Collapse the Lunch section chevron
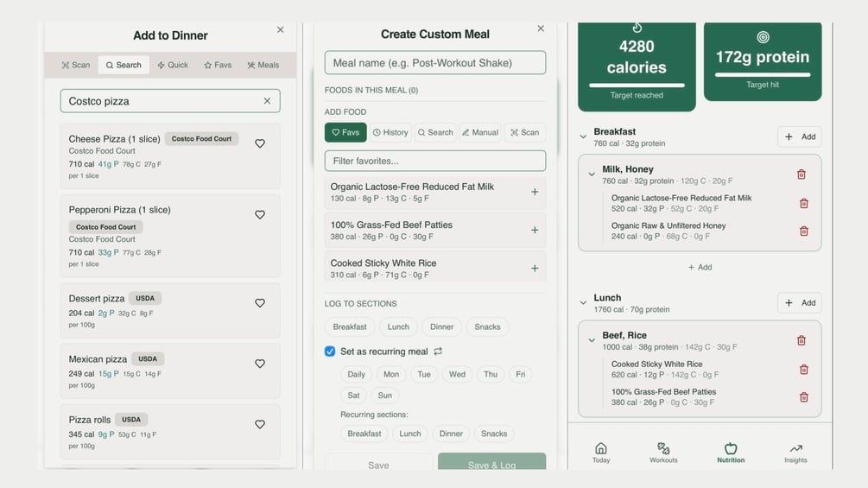The width and height of the screenshot is (868, 488). coord(583,302)
